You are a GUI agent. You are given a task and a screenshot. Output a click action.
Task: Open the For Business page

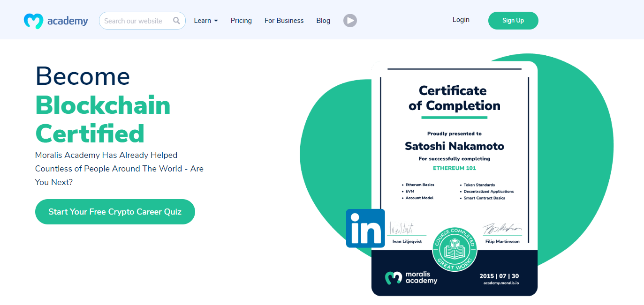pyautogui.click(x=284, y=21)
